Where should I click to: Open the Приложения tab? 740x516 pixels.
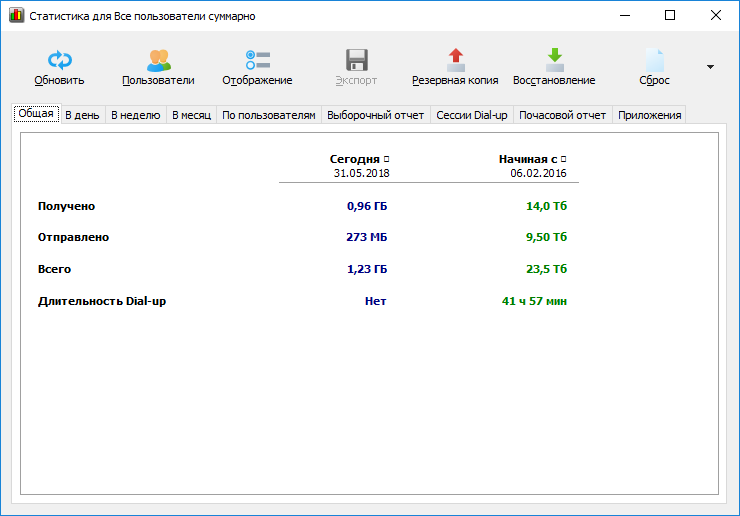point(650,115)
